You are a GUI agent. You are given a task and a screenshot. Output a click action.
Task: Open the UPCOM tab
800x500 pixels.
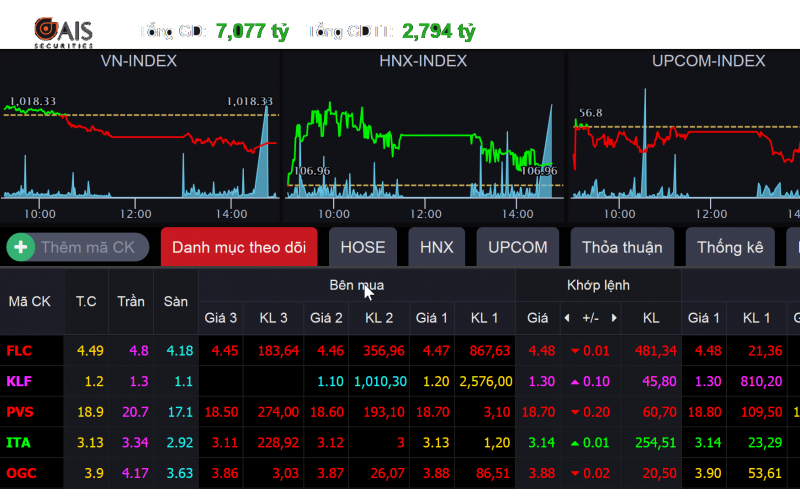coord(517,247)
